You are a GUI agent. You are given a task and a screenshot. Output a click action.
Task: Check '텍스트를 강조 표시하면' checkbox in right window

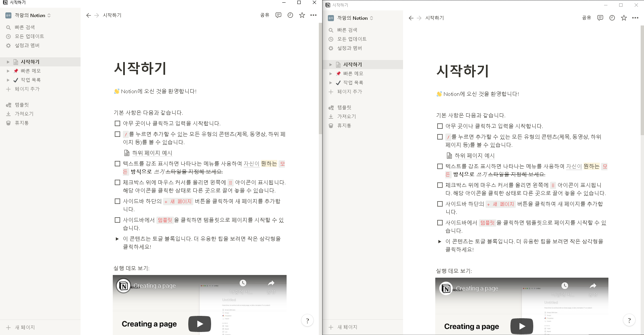440,166
